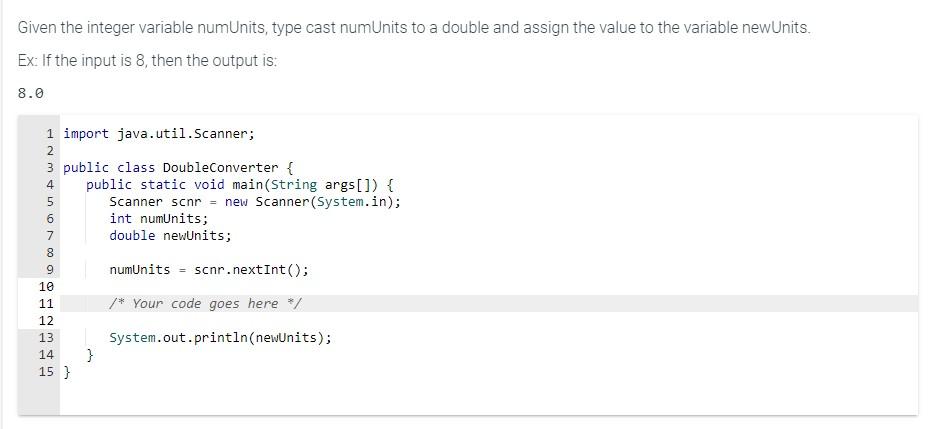Click the int numUnits declaration
This screenshot has width=934, height=429.
pos(158,219)
